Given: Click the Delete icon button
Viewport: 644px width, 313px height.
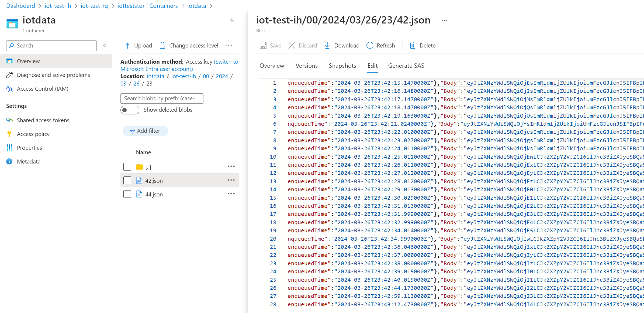Looking at the screenshot, I should coord(413,45).
